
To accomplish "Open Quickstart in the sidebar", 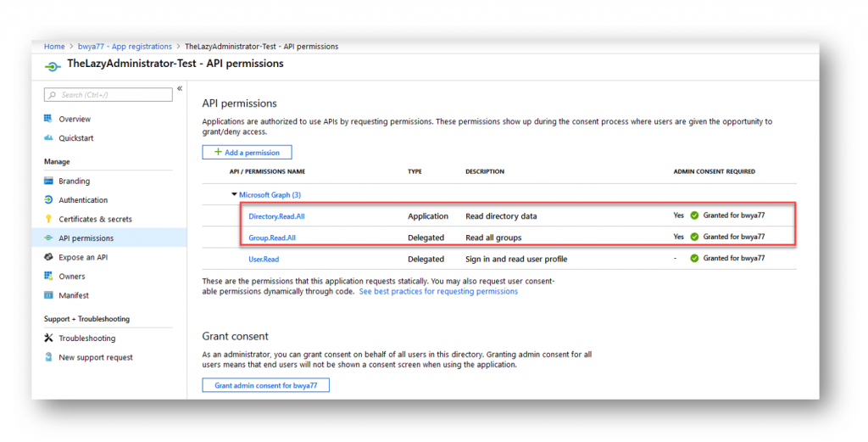I will tap(76, 138).
